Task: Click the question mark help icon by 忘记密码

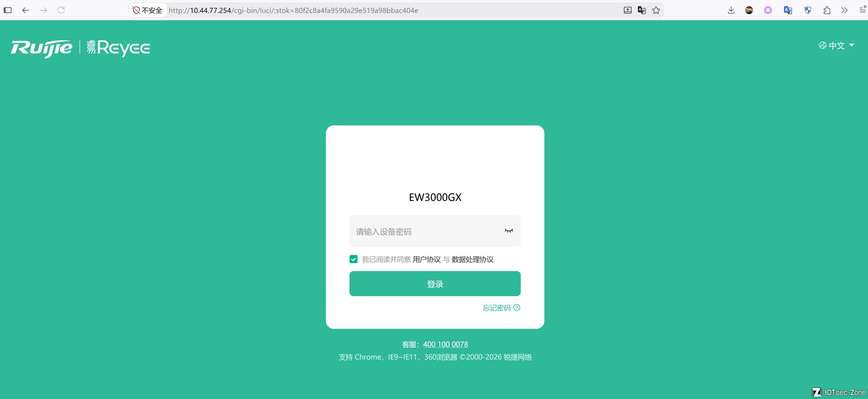Action: (x=517, y=308)
